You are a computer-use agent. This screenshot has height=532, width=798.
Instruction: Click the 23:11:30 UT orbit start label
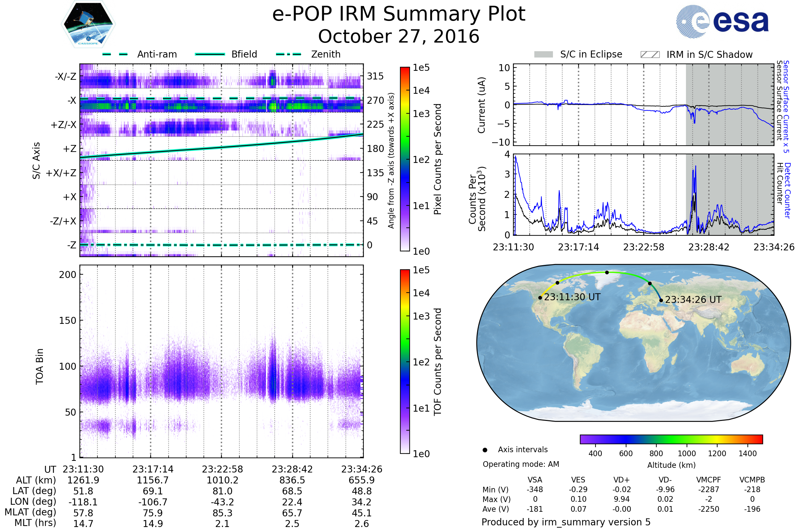pyautogui.click(x=572, y=297)
